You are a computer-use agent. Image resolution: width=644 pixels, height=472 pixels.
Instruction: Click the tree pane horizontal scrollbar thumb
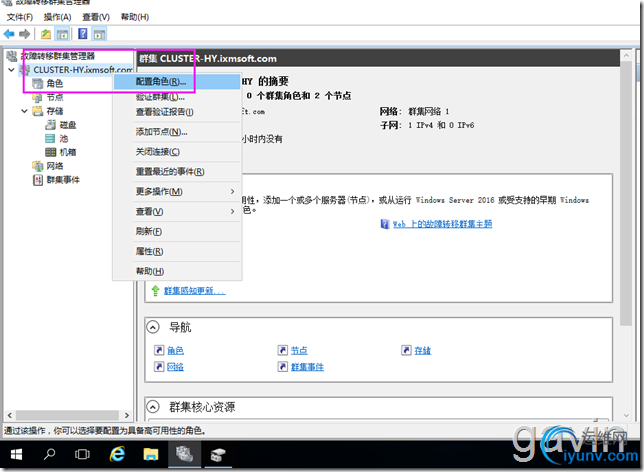pyautogui.click(x=67, y=415)
